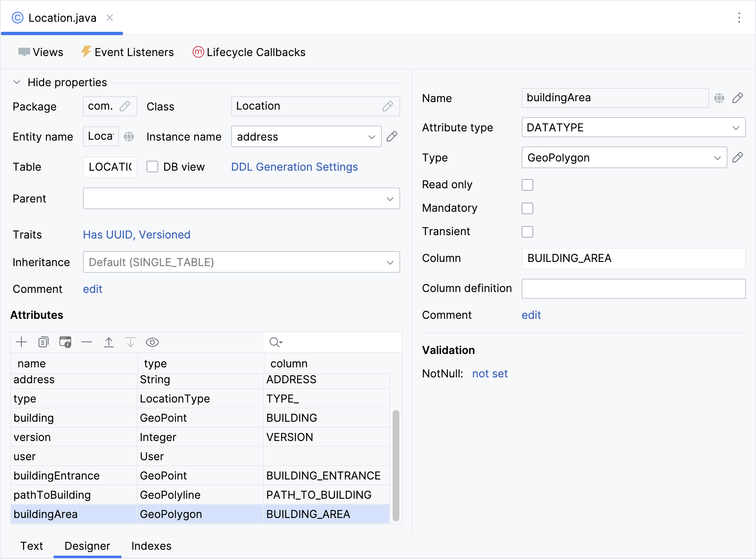
Task: Collapse the Hide properties section
Action: click(17, 82)
